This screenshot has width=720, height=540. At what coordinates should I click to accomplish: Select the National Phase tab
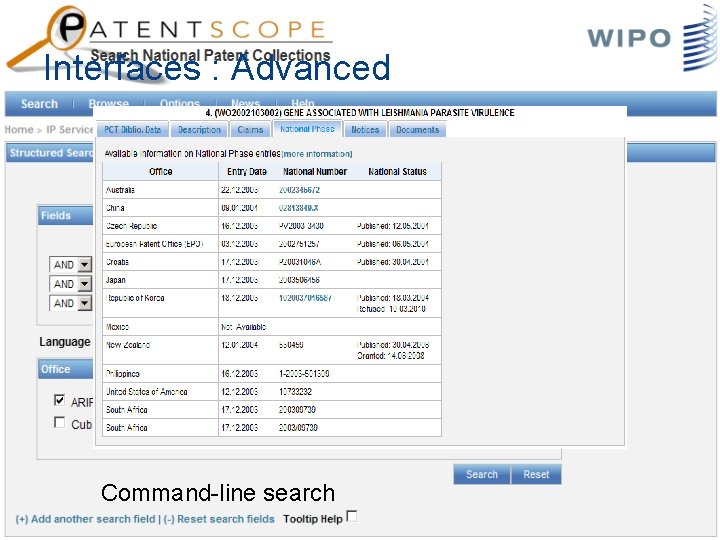[x=307, y=129]
